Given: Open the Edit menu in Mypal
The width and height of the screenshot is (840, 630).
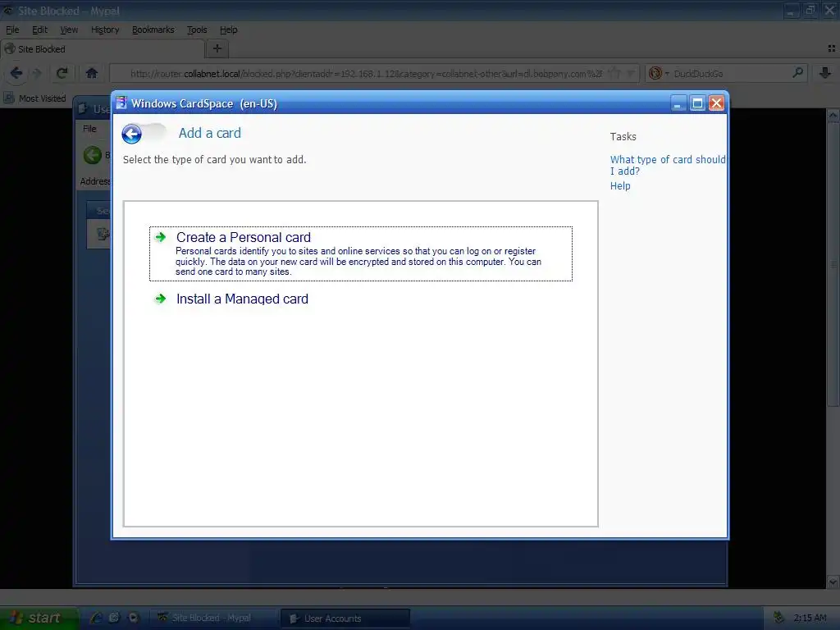Looking at the screenshot, I should [x=39, y=30].
